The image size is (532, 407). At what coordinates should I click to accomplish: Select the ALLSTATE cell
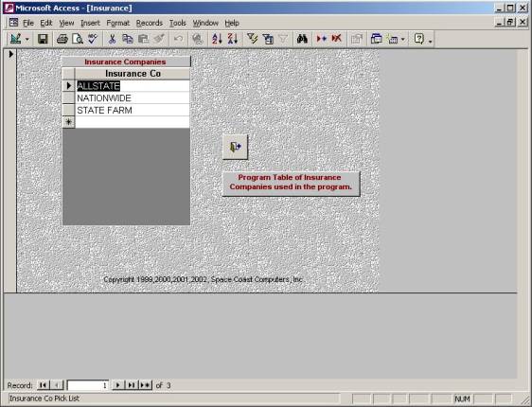[133, 86]
